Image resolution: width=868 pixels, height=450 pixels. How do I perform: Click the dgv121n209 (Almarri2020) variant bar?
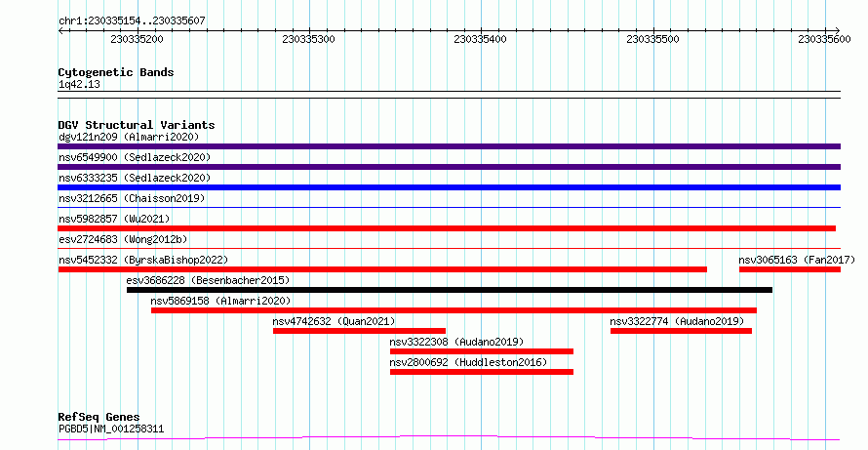[x=449, y=146]
